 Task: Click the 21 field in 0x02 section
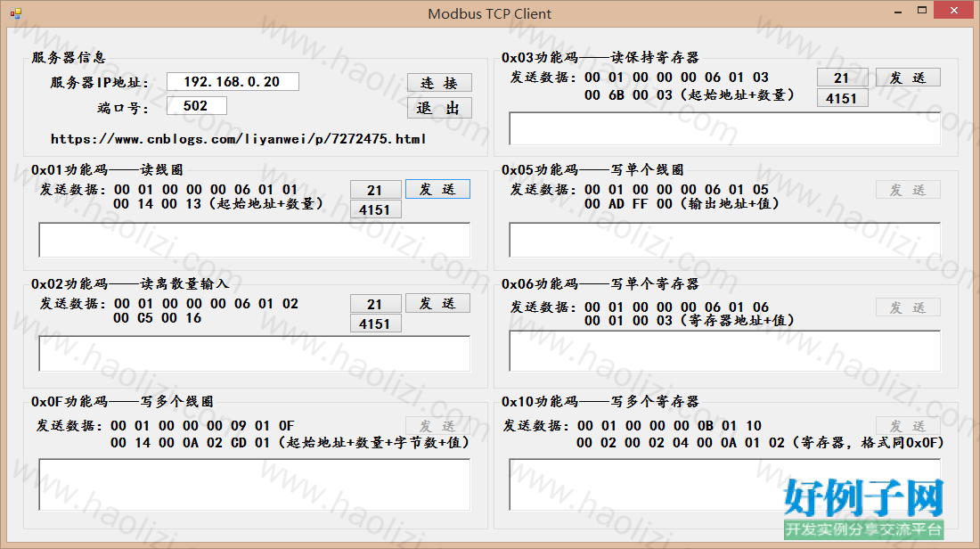click(375, 304)
